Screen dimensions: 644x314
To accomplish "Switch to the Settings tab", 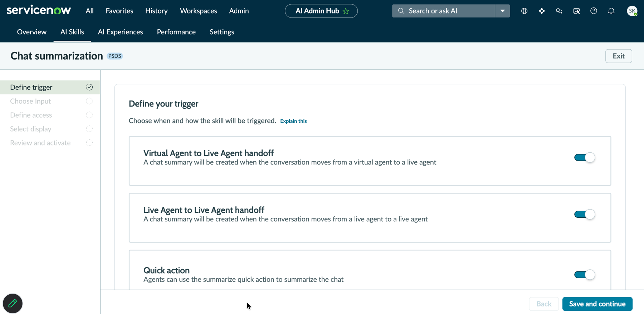I will tap(222, 32).
